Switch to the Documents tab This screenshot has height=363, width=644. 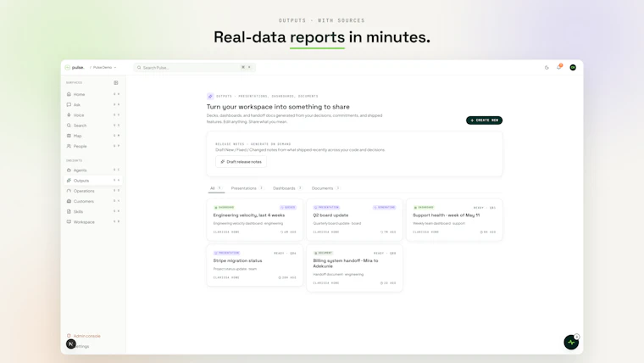coord(325,188)
